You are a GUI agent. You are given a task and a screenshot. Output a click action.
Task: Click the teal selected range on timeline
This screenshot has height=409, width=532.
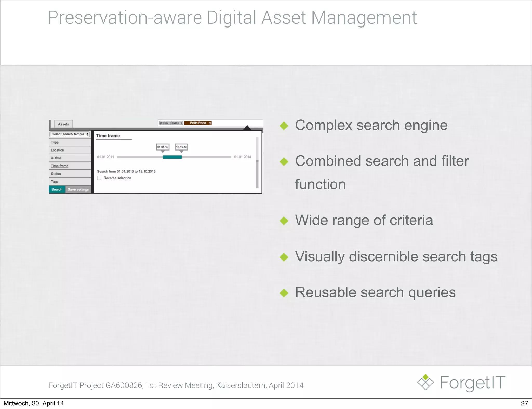click(172, 157)
